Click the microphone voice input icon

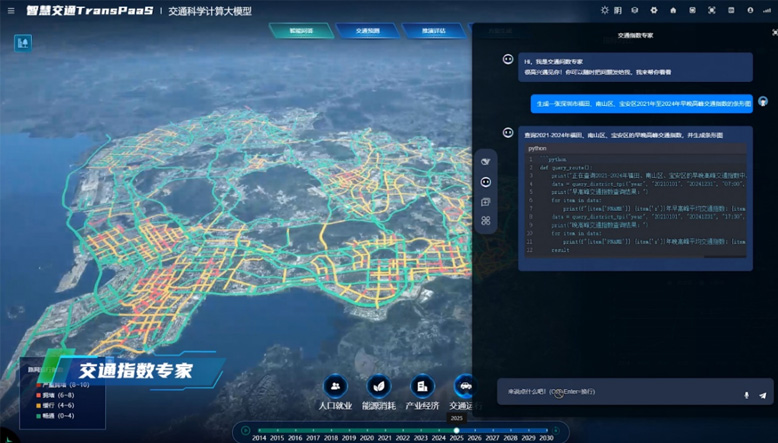746,395
